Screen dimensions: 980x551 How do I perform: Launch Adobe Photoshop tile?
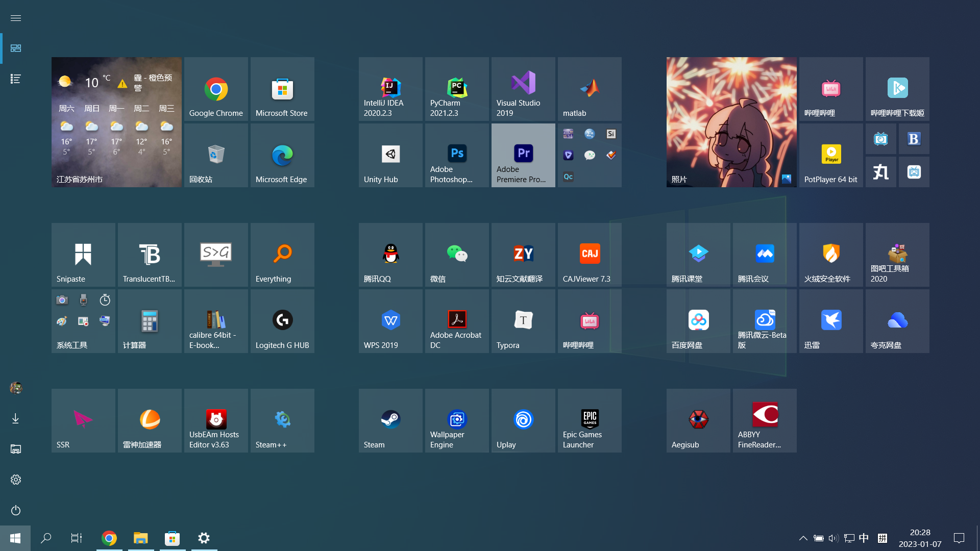457,156
